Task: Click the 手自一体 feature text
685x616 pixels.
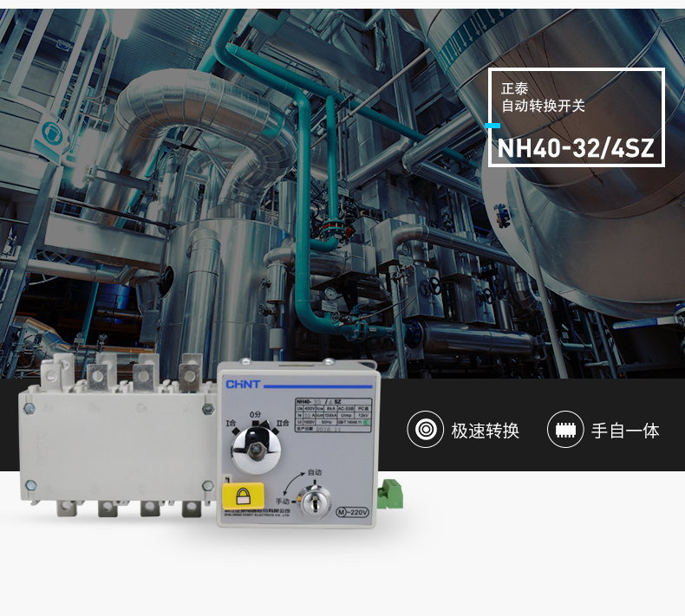Action: [x=625, y=431]
